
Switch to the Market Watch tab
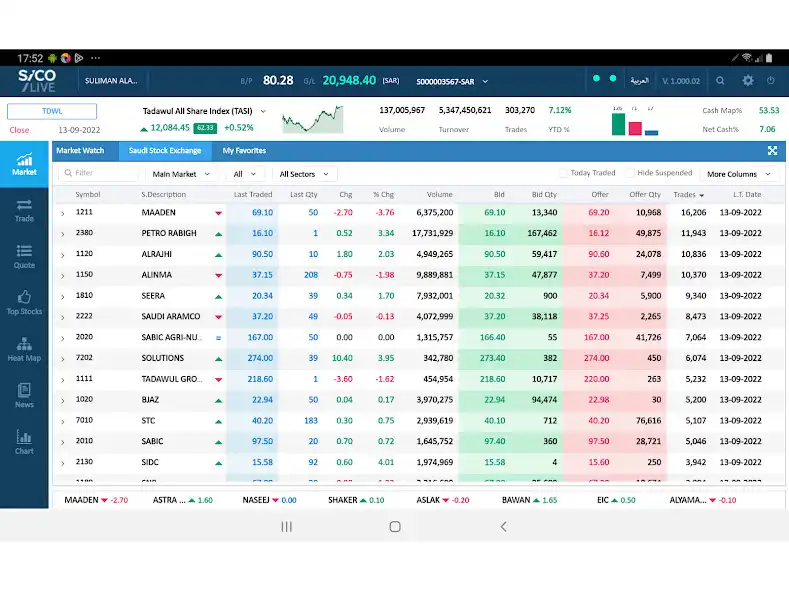80,151
